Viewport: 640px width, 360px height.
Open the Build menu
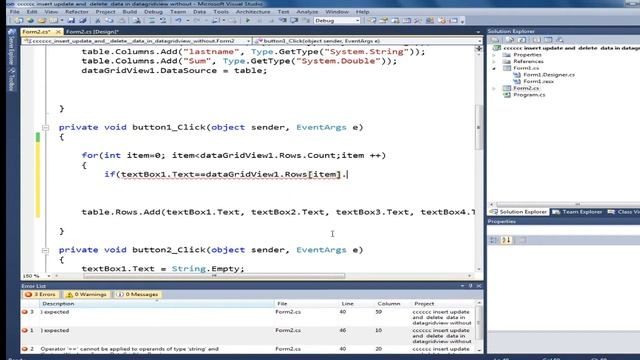tap(129, 12)
